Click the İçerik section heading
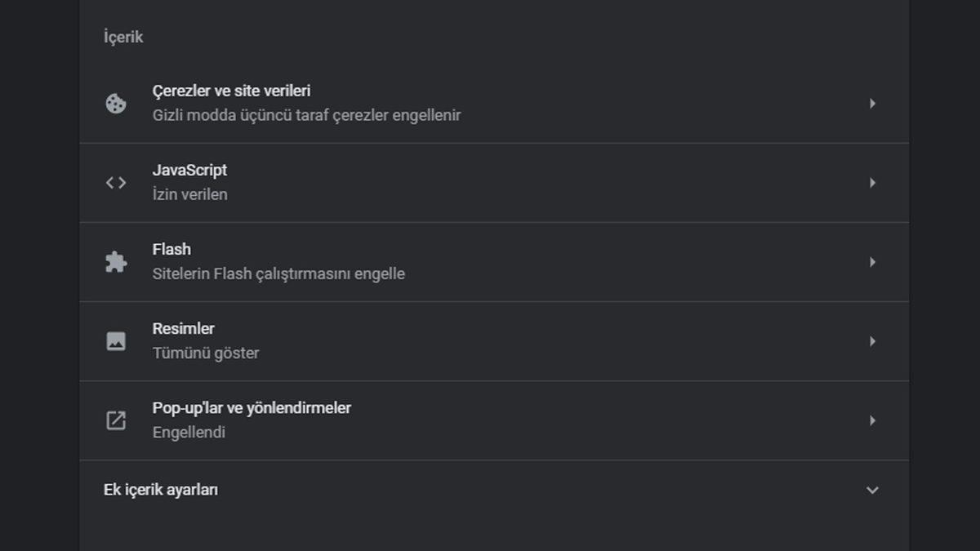Screen dimensions: 980x551 click(122, 36)
